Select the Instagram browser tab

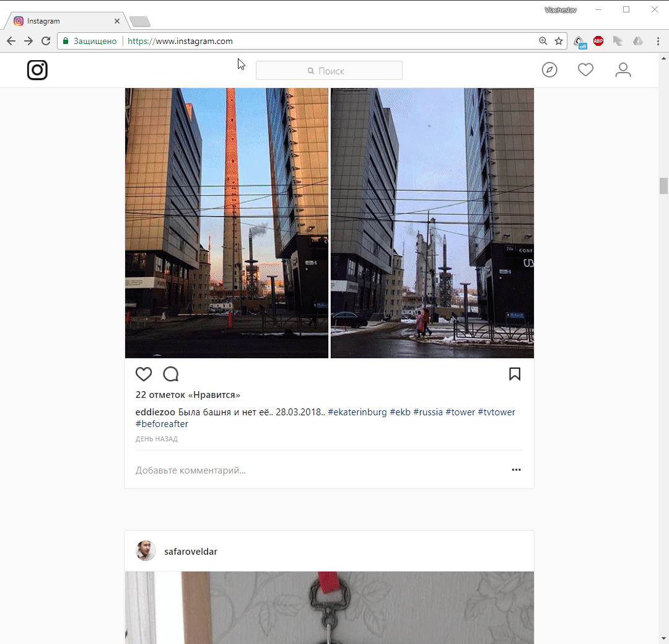coord(64,21)
